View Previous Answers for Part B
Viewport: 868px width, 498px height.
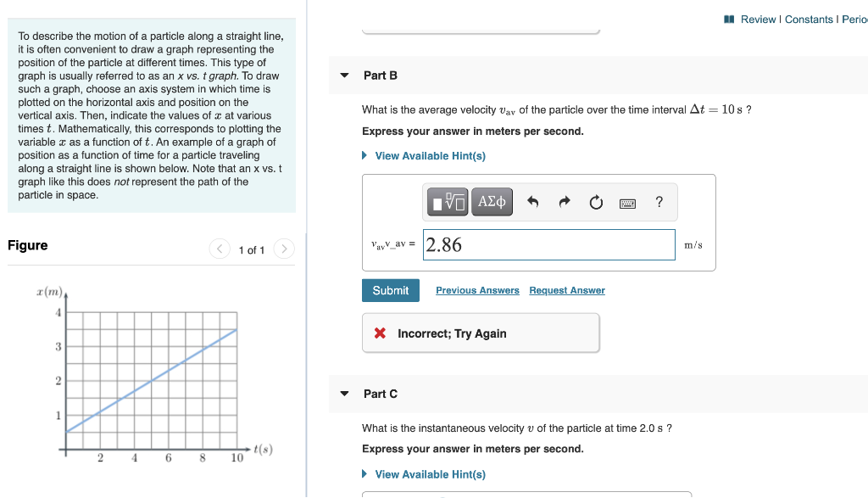coord(477,290)
